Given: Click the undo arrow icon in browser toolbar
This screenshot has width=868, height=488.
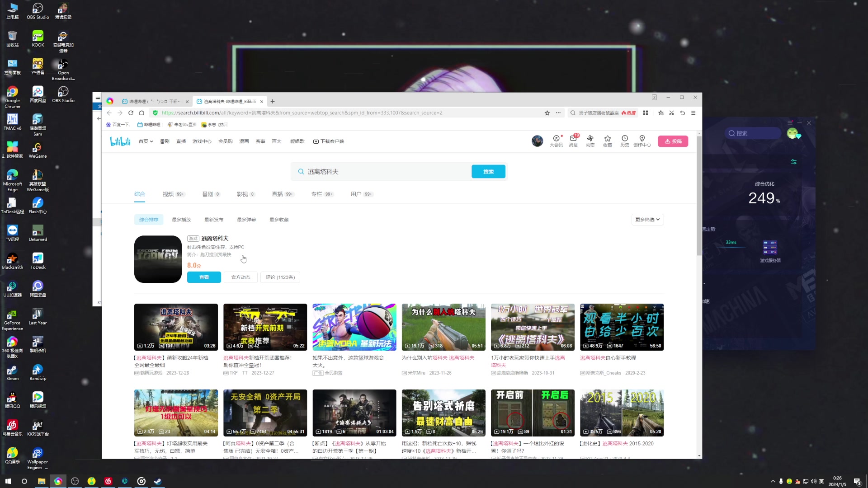Looking at the screenshot, I should point(683,113).
